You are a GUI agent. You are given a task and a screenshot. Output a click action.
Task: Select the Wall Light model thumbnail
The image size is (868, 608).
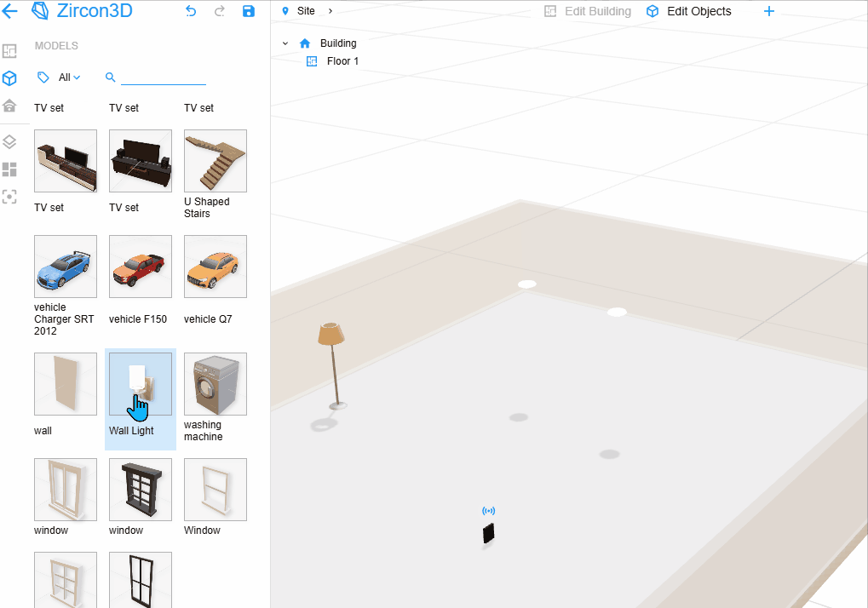[x=140, y=383]
